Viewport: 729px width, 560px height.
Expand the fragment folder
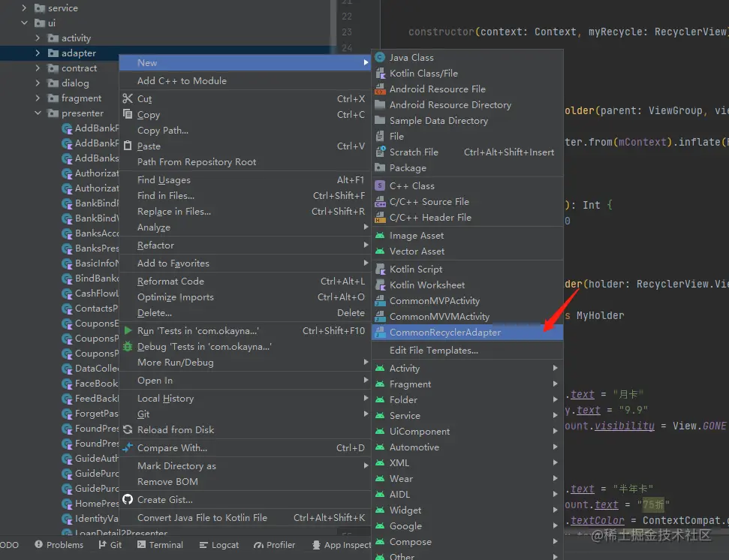coord(38,98)
